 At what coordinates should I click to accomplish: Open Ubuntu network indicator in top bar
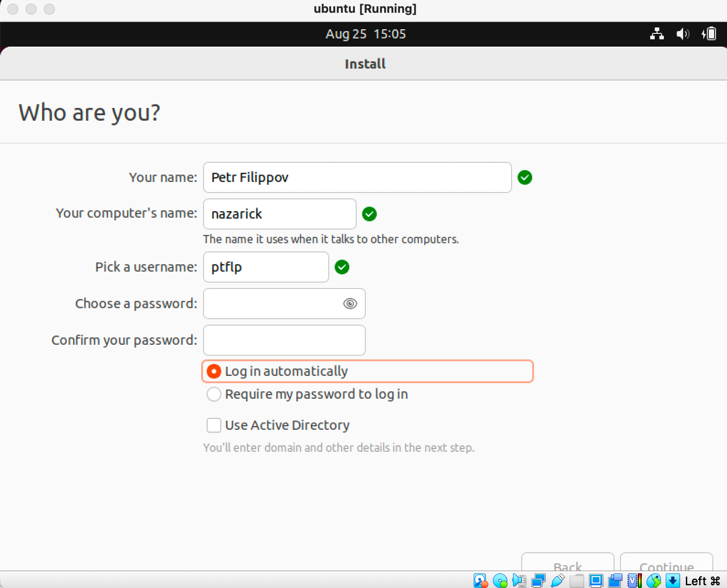pos(657,34)
